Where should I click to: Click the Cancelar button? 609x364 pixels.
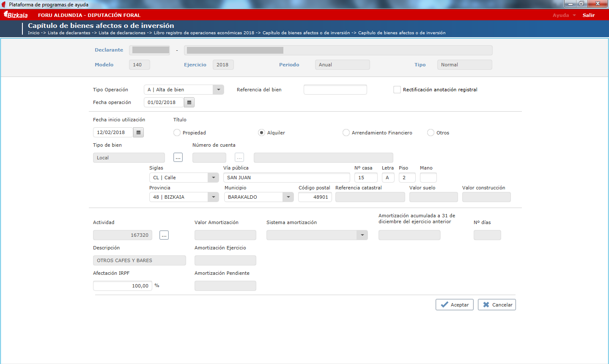[x=497, y=305]
